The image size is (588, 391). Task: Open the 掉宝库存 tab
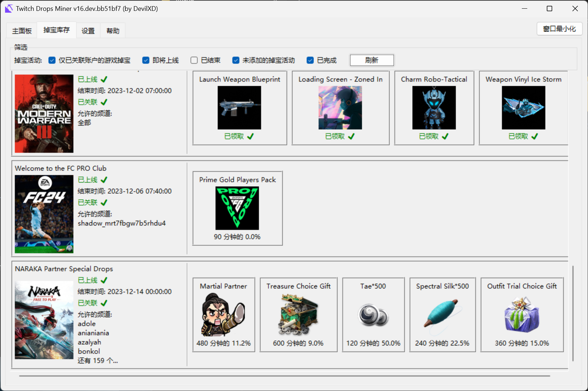pyautogui.click(x=56, y=30)
